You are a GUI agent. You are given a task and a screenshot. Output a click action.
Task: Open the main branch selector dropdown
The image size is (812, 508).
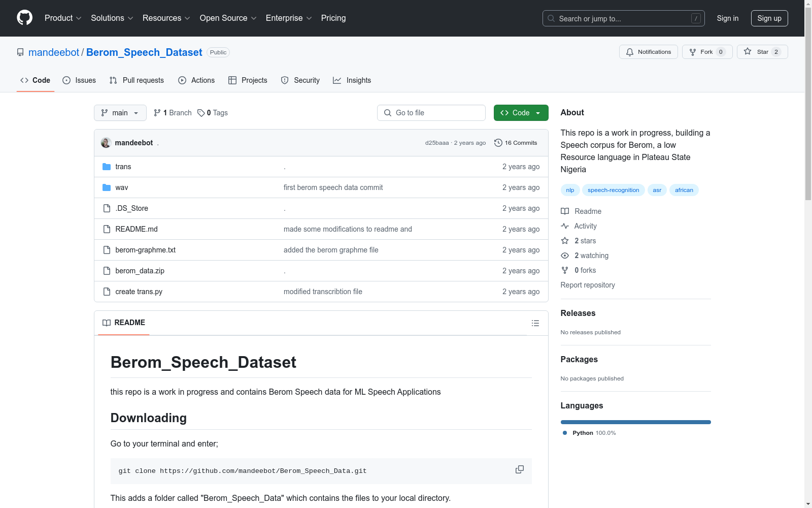[120, 113]
